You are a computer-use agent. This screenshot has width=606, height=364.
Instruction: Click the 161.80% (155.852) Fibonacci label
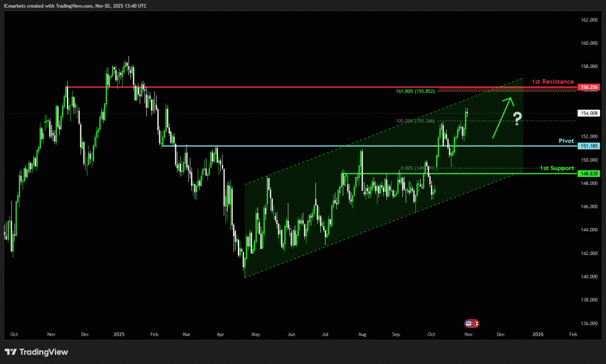pyautogui.click(x=415, y=91)
